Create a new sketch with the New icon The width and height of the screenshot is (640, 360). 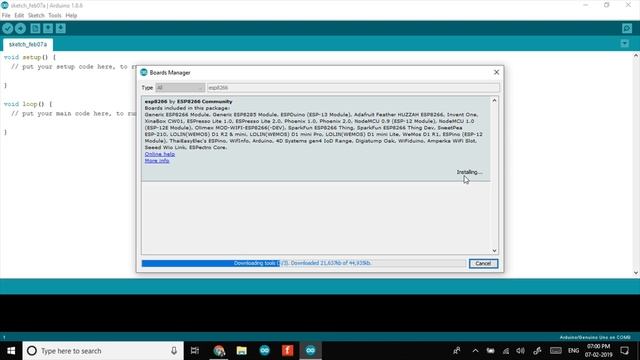35,29
